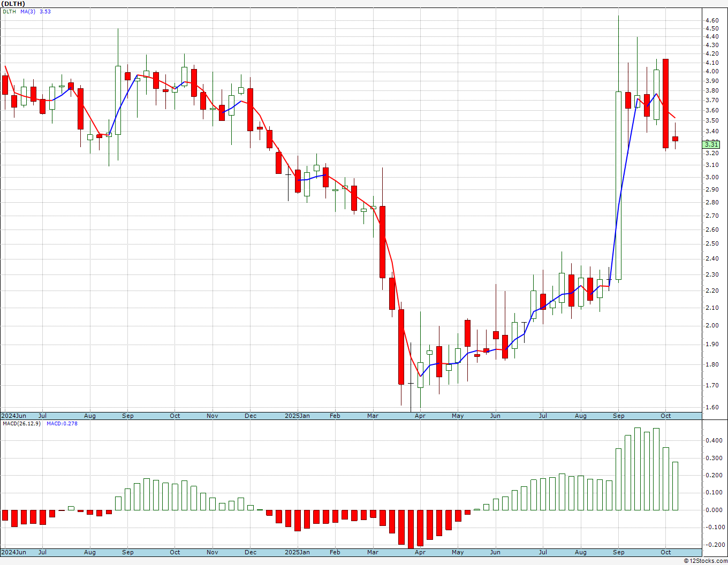
Task: Click the 4.60 price axis label
Action: click(712, 20)
